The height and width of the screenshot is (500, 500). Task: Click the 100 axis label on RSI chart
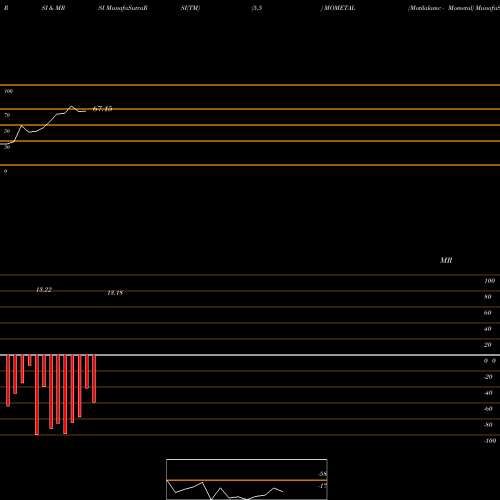tap(9, 91)
